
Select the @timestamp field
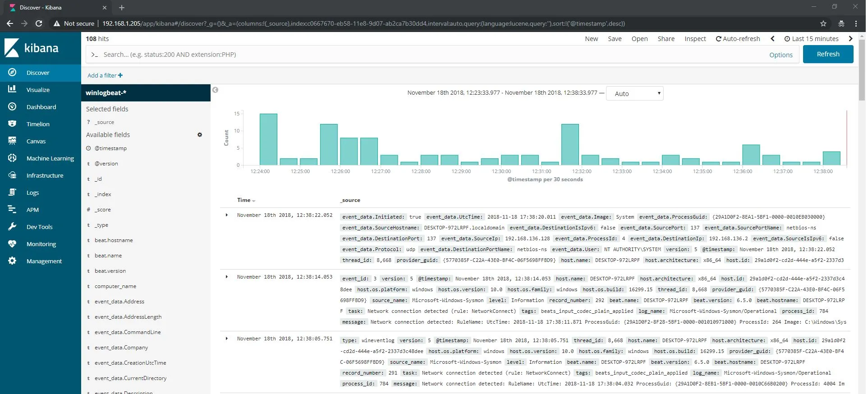pos(110,148)
